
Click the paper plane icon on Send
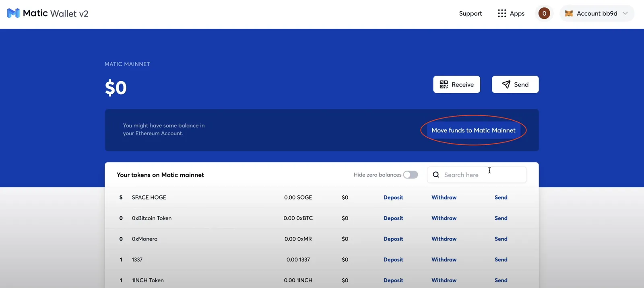(x=506, y=84)
